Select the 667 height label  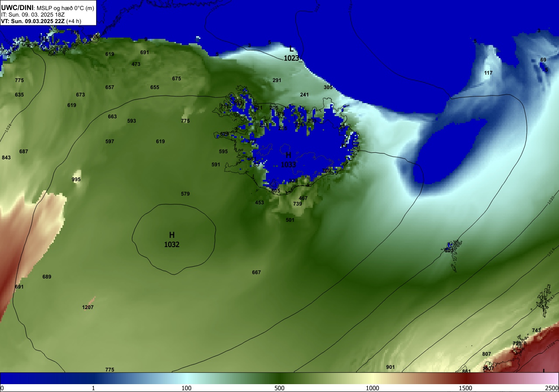coord(256,272)
